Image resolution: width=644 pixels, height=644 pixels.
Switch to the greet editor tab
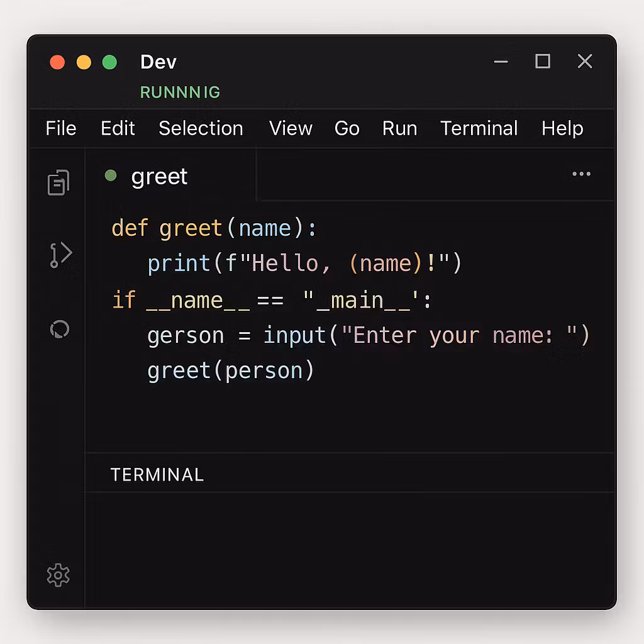coord(159,177)
